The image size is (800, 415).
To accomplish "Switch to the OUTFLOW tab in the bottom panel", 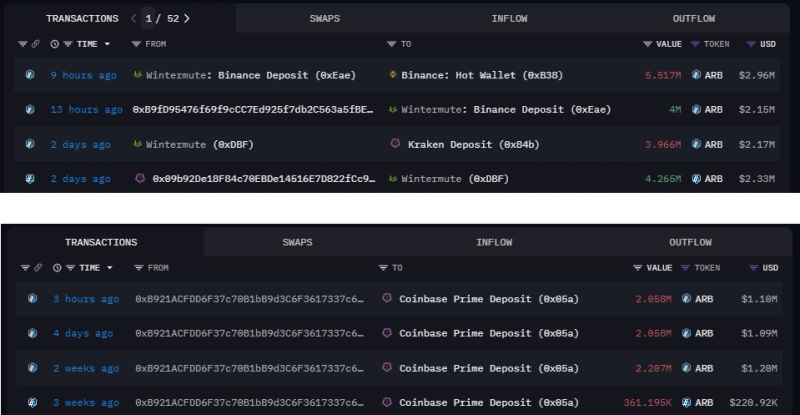I will click(690, 242).
